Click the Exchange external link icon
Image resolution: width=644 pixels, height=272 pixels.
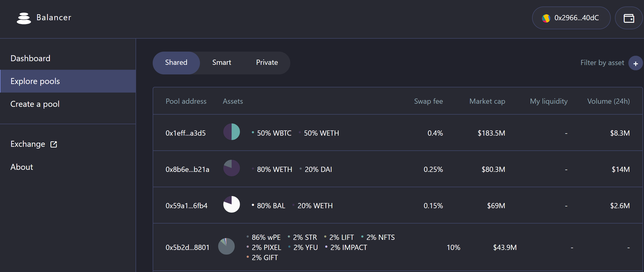click(x=54, y=144)
